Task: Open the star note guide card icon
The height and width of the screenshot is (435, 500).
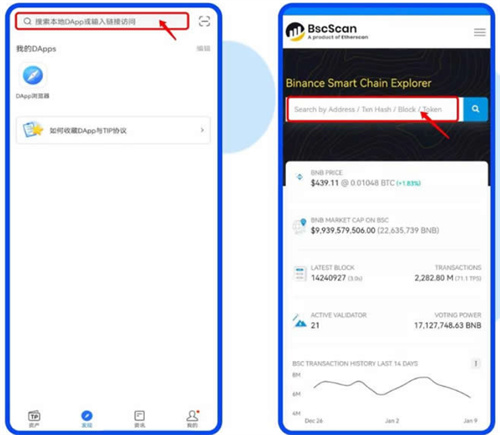Action: [33, 130]
